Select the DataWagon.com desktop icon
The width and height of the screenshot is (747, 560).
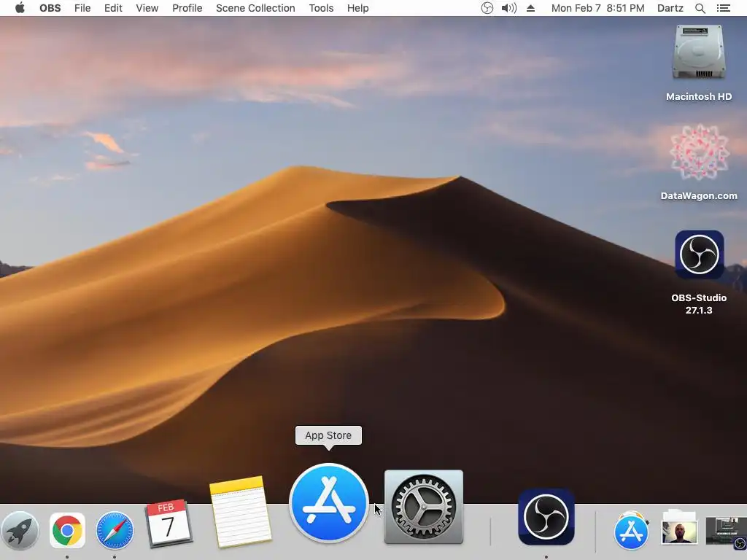tap(699, 162)
